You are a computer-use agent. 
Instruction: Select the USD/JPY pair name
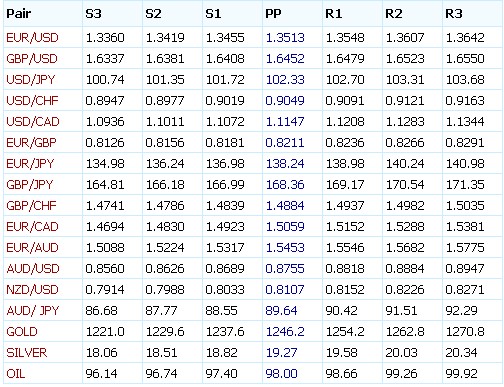31,80
